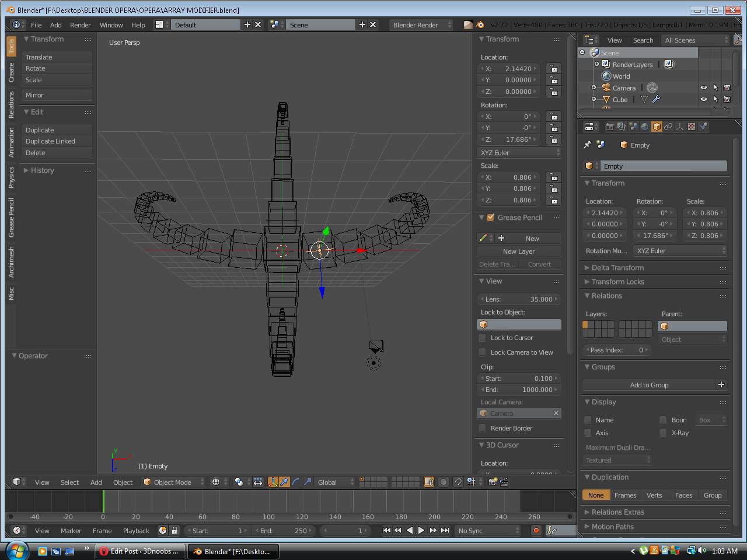Image resolution: width=747 pixels, height=560 pixels.
Task: Open Scene properties in the Properties editor
Action: (x=634, y=126)
